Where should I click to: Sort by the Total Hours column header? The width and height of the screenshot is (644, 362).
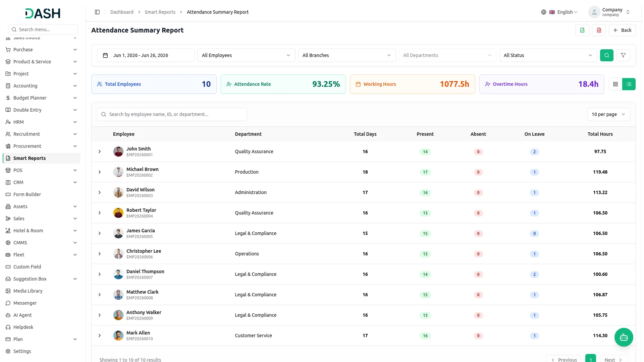tap(600, 134)
